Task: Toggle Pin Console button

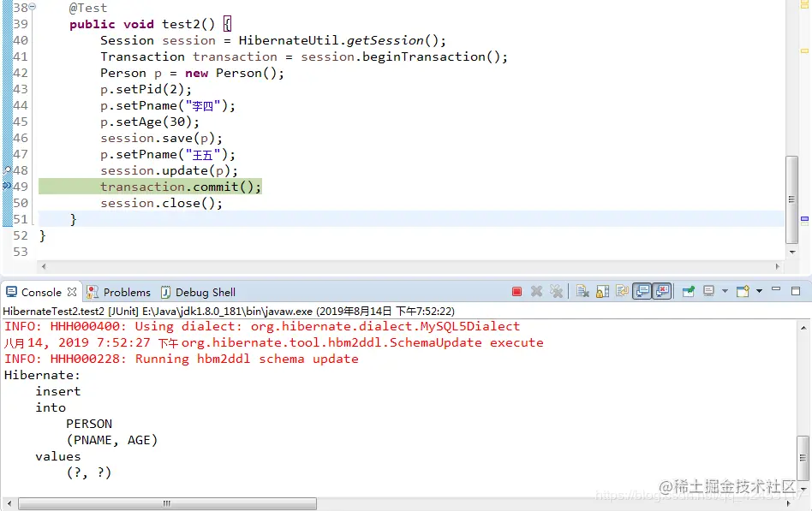Action: [689, 292]
